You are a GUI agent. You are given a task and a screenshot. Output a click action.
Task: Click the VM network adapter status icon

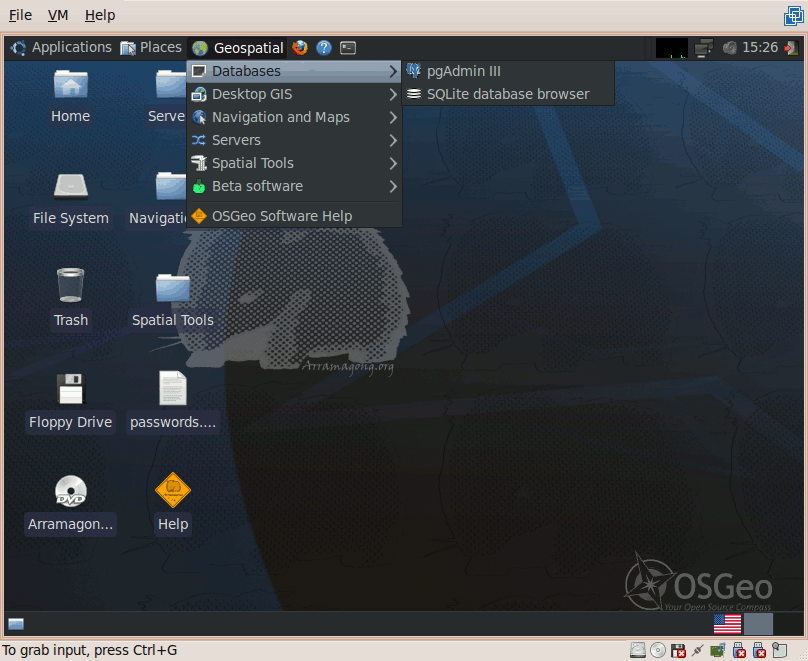point(697,650)
